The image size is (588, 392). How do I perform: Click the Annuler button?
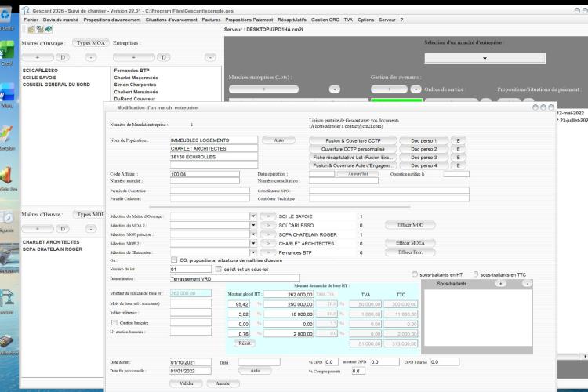click(223, 383)
